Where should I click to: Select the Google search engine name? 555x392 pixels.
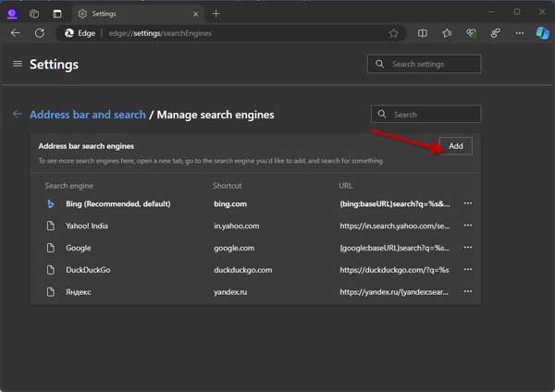point(79,248)
